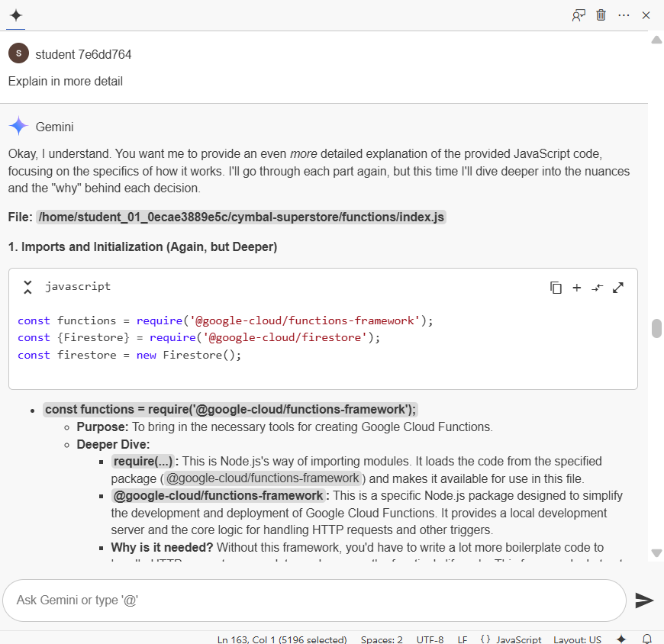Click the prompt text Explain in more detail
664x644 pixels.
click(65, 81)
